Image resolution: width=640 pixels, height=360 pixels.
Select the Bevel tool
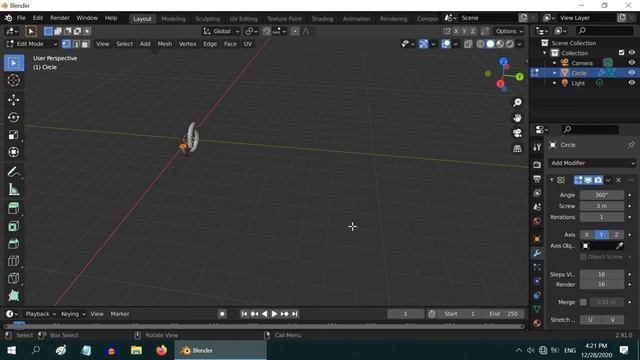click(13, 244)
